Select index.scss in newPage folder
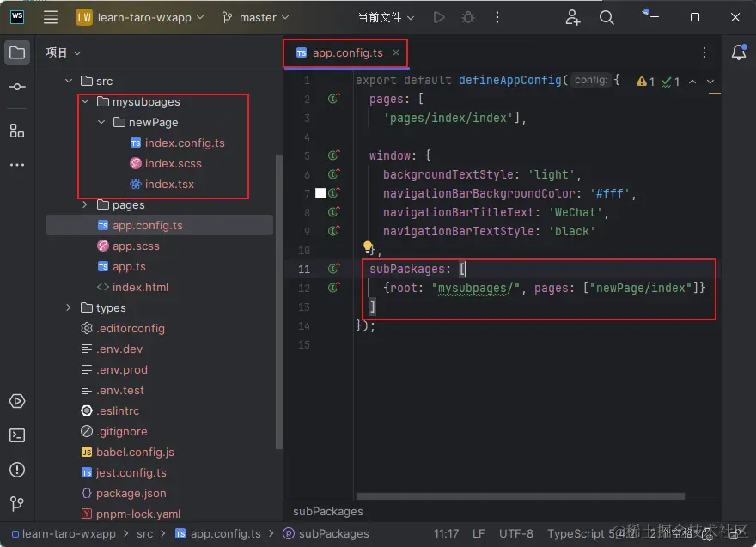 click(x=166, y=164)
